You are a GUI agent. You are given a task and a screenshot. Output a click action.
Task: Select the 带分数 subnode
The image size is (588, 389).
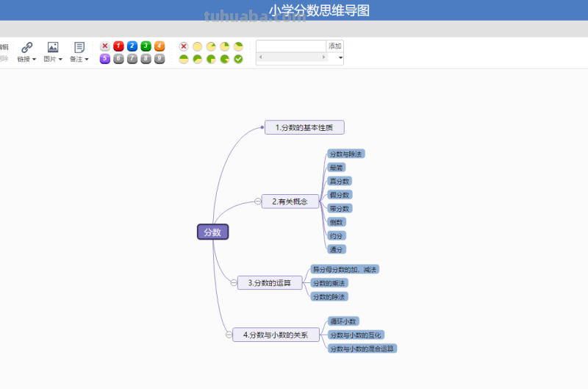[x=340, y=209]
